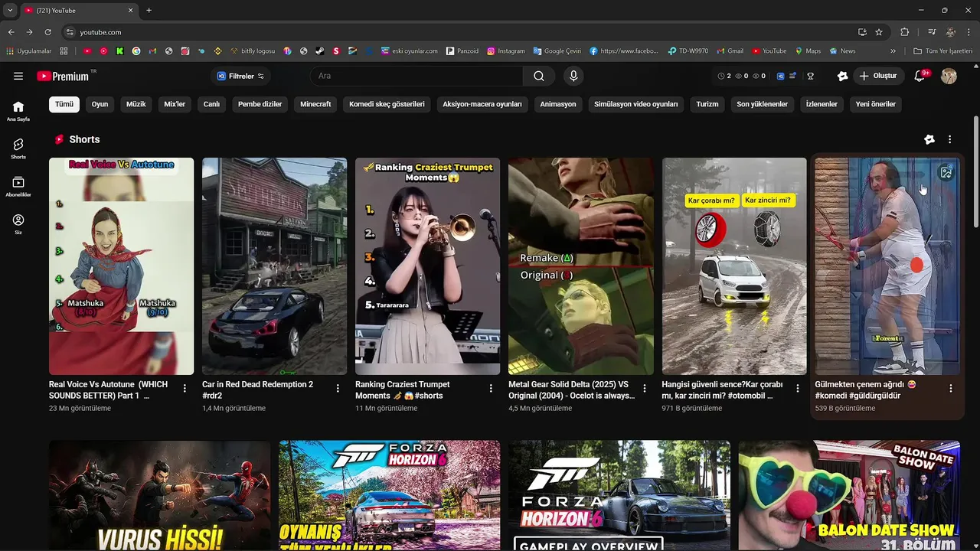Open the Siz profile section
This screenshot has height=551, width=980.
[x=18, y=224]
